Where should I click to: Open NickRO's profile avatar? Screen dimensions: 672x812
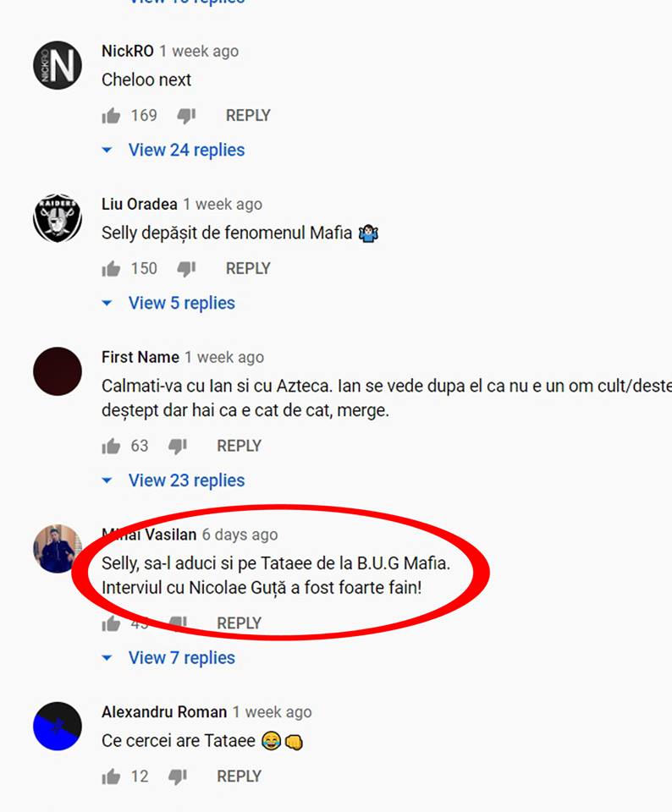point(58,65)
